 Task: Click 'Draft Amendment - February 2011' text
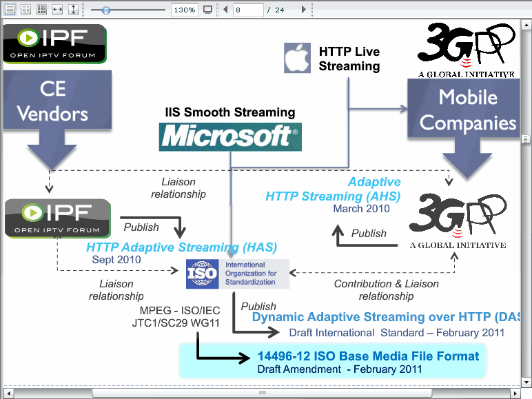tap(339, 369)
